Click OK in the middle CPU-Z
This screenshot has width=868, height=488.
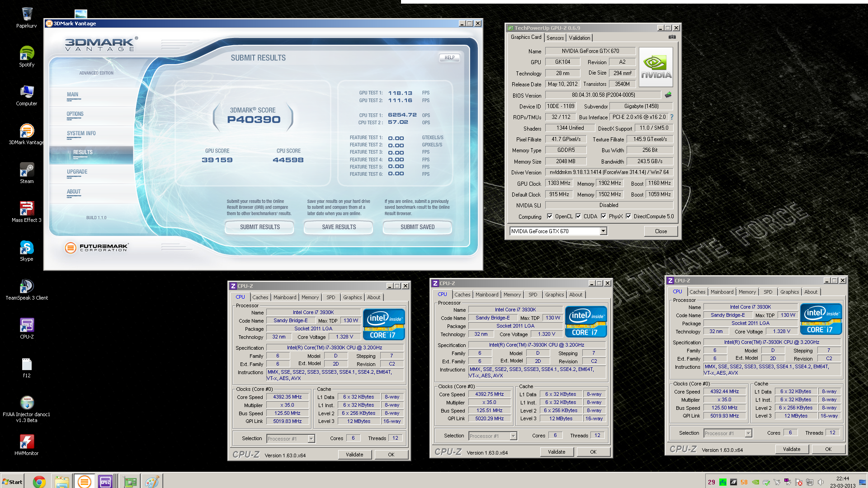pos(593,452)
